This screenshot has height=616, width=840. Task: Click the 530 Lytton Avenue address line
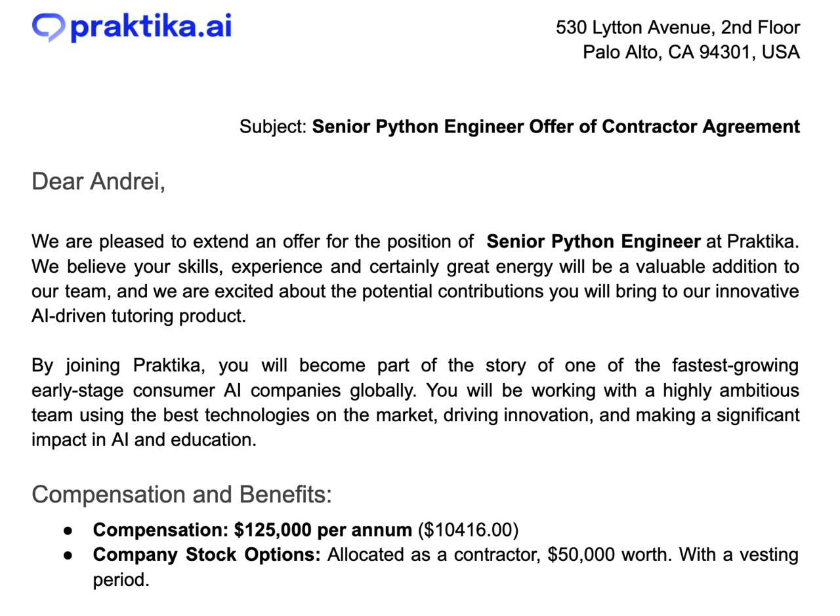pos(678,28)
